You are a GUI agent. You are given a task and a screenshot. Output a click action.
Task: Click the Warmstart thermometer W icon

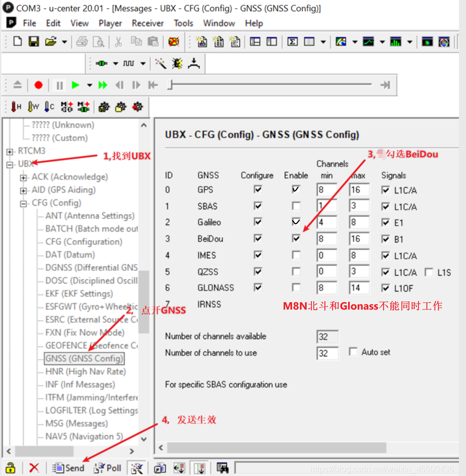[33, 107]
